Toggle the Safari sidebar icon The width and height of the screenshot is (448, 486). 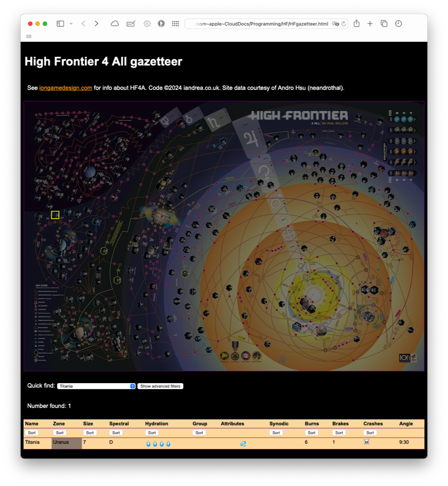pos(60,23)
